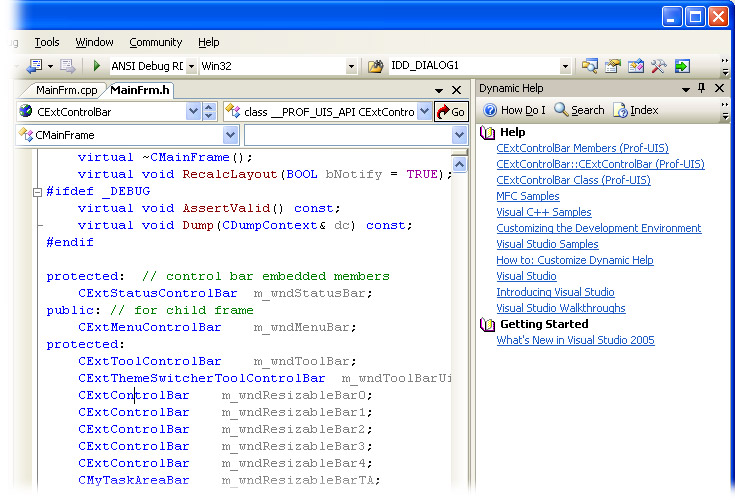
Task: Click the CMainFrame class icon
Action: pyautogui.click(x=26, y=134)
